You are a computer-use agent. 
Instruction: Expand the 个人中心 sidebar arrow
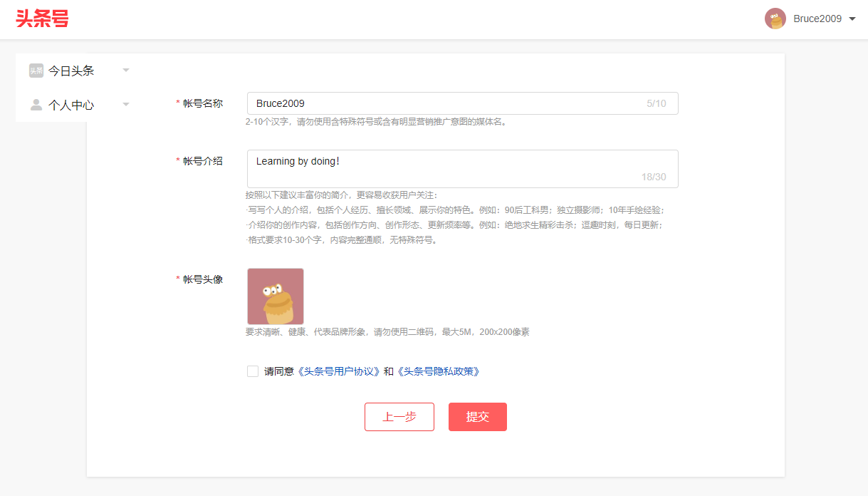tap(126, 105)
